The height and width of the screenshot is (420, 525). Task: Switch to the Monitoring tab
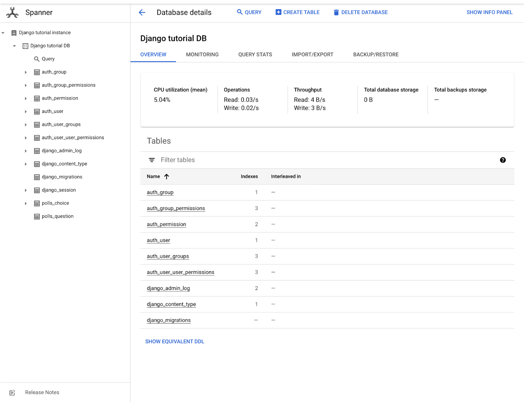[202, 55]
